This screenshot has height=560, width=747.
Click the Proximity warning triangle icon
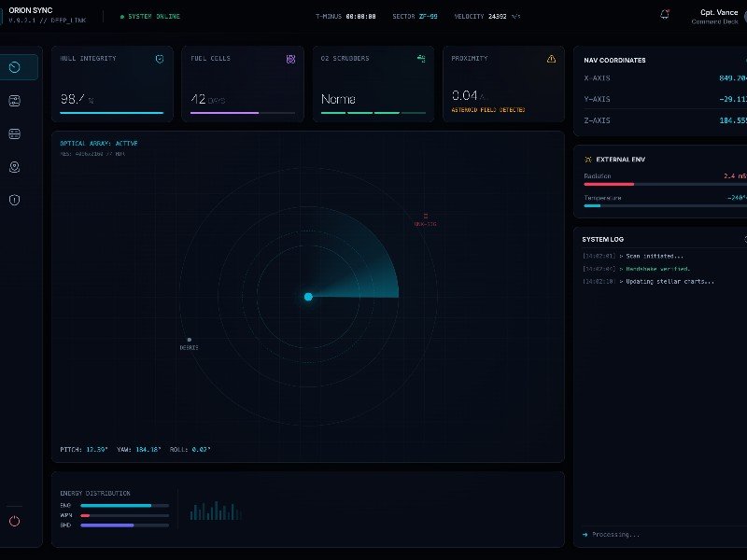pos(551,59)
